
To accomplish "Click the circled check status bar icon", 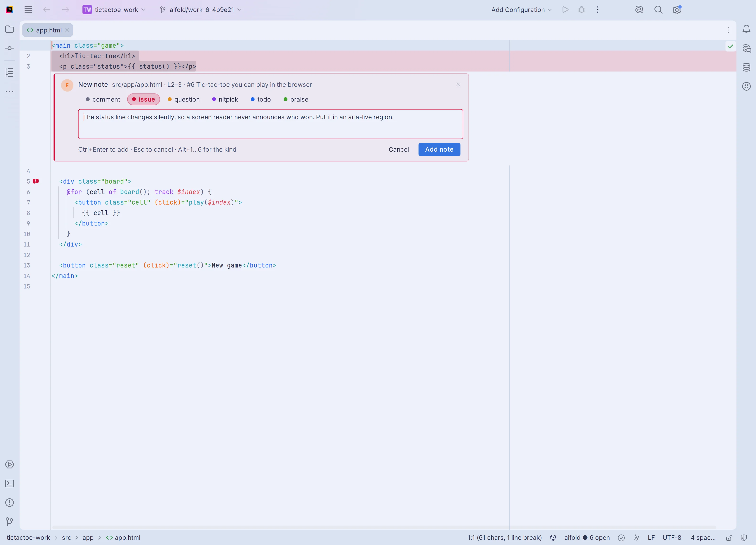I will 621,537.
